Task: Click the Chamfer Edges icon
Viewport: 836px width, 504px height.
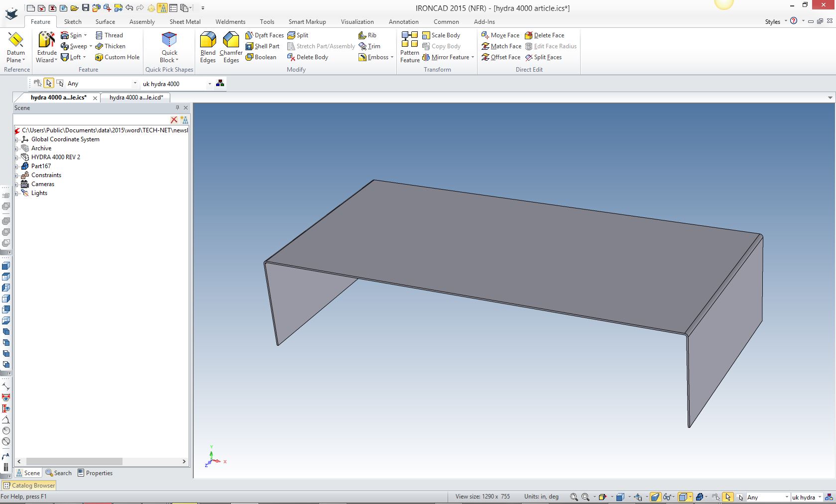Action: [231, 47]
